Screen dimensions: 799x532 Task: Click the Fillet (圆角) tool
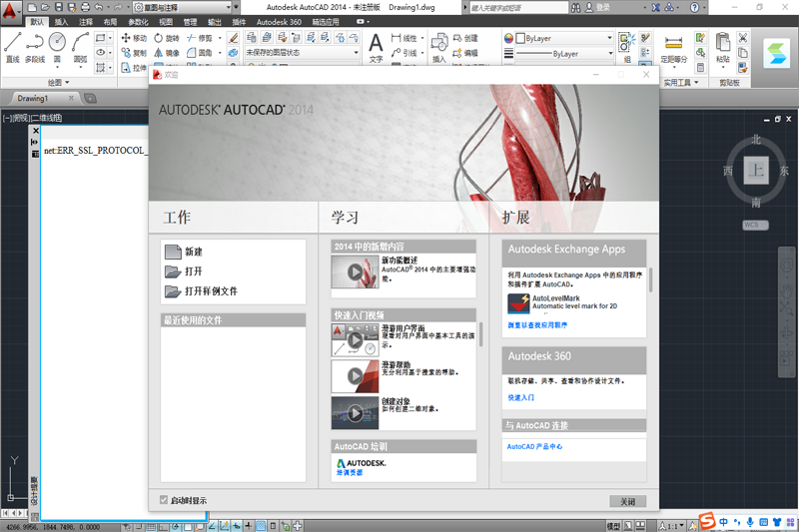[200, 53]
